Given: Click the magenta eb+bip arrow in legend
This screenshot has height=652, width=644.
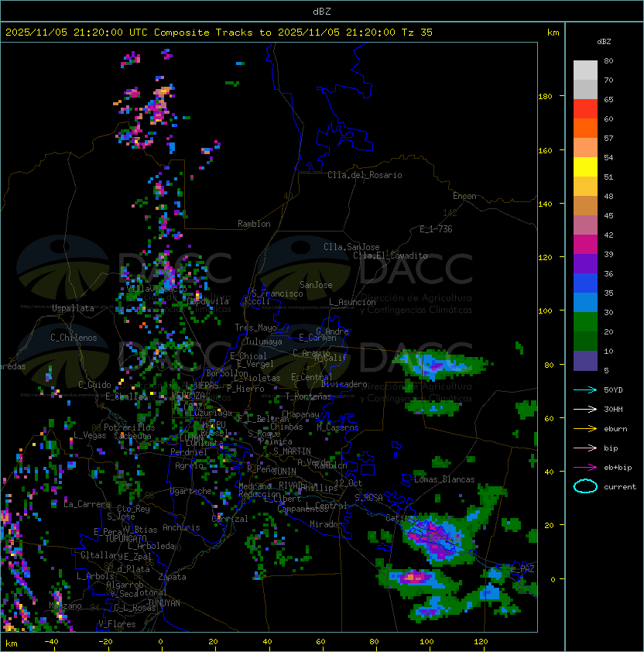Looking at the screenshot, I should (x=585, y=468).
